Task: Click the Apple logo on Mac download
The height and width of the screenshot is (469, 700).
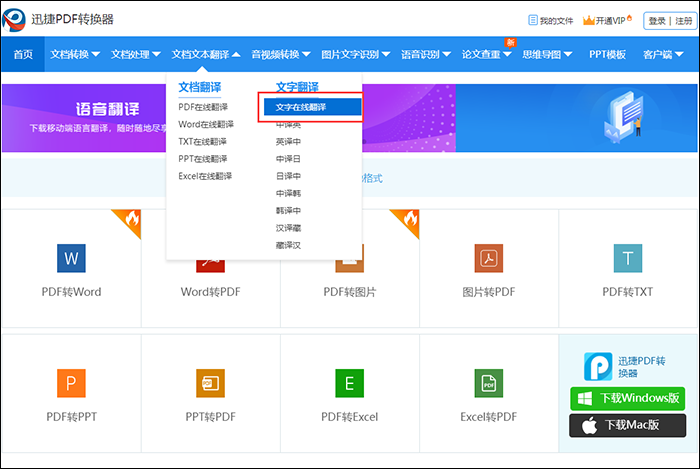Action: pos(589,425)
